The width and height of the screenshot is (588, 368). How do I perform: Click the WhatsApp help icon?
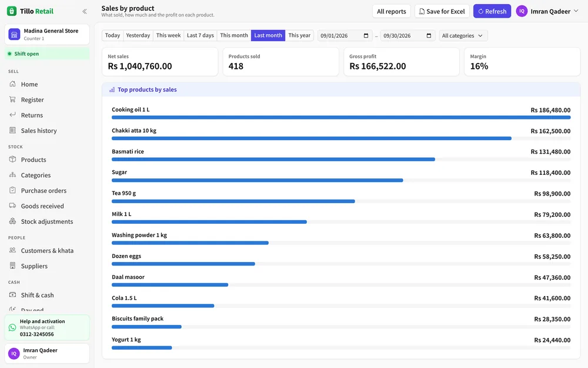[12, 327]
